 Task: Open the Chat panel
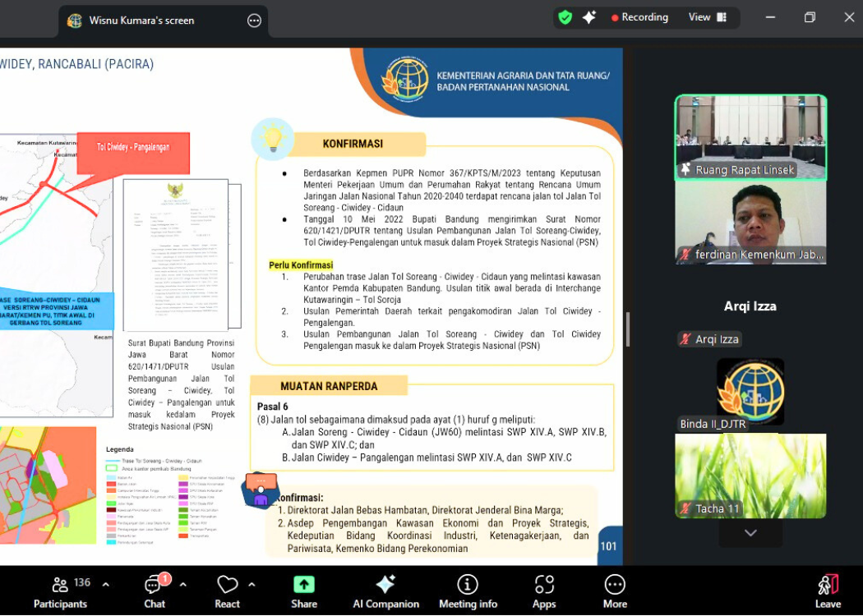[x=155, y=591]
